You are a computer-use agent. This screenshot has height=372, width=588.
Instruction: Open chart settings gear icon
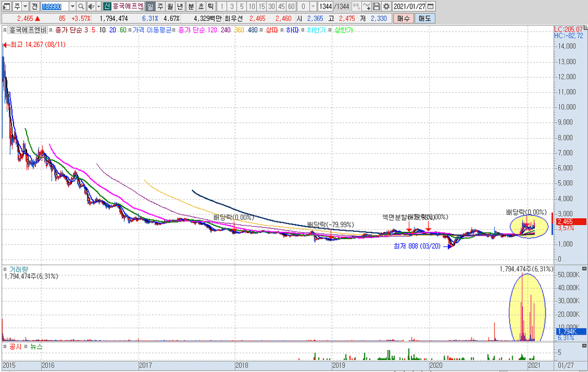[x=386, y=6]
